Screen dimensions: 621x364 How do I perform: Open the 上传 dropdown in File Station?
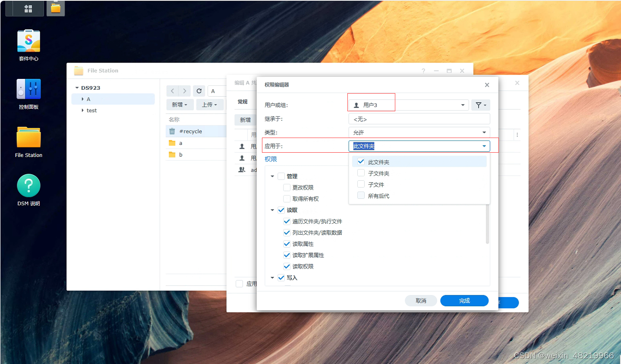210,104
